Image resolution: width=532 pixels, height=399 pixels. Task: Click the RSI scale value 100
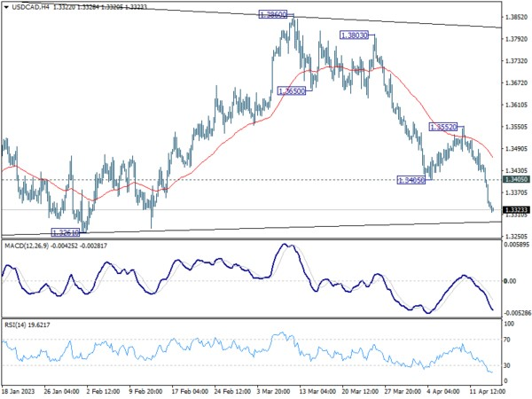[509, 324]
